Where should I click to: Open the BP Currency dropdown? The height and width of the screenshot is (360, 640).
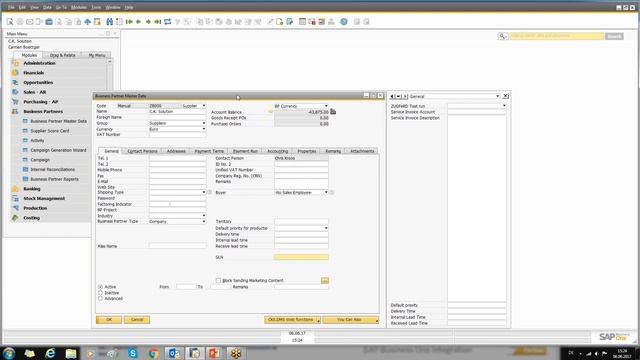(x=326, y=106)
